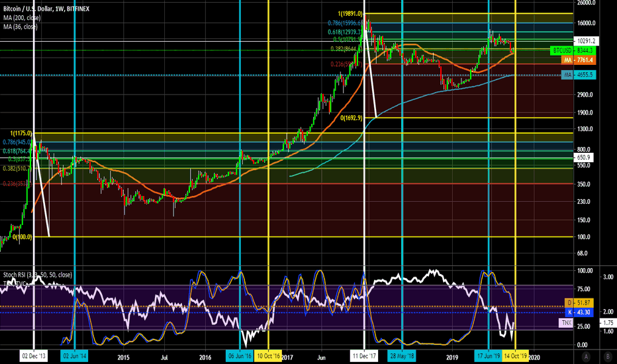Click the BTCUSD 8344.3 price label

[x=573, y=50]
